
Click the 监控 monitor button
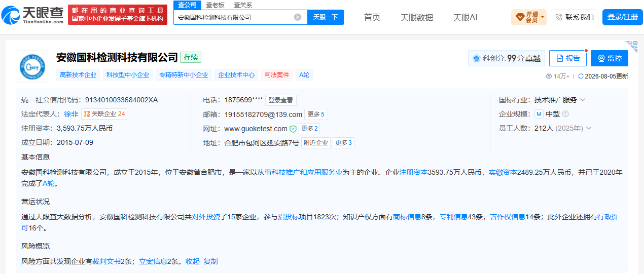610,58
